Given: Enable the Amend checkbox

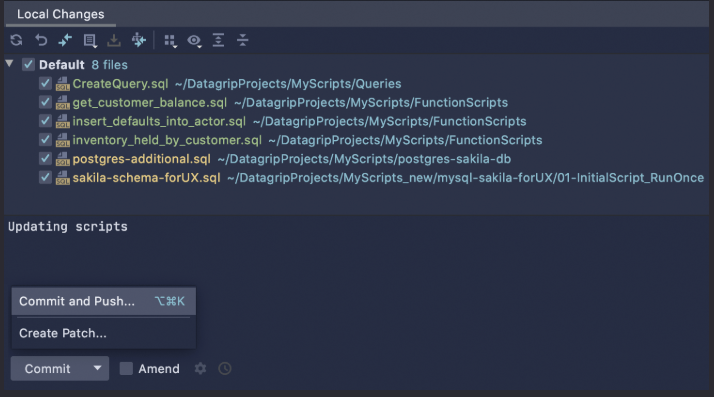Looking at the screenshot, I should 126,368.
